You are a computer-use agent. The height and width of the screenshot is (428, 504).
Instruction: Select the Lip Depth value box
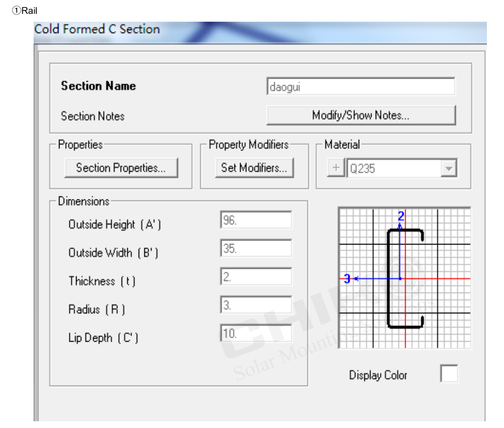(x=256, y=334)
